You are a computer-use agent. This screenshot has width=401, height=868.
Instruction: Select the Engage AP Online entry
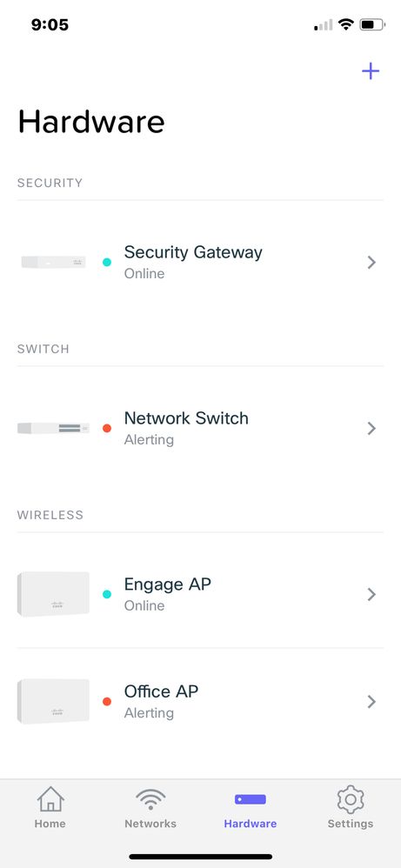coord(200,594)
